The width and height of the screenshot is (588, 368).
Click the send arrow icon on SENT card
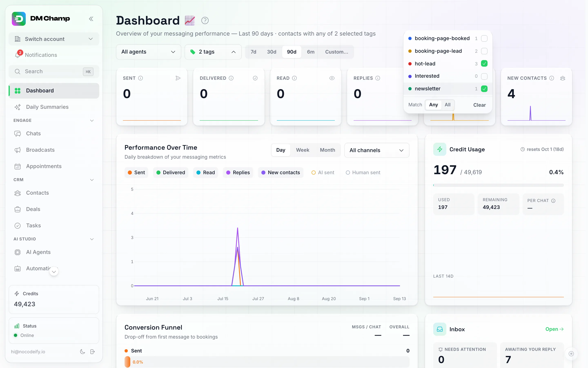(x=178, y=78)
